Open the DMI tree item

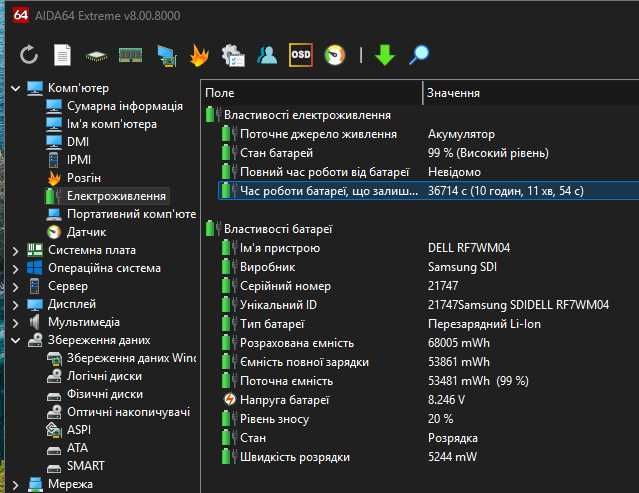click(77, 142)
